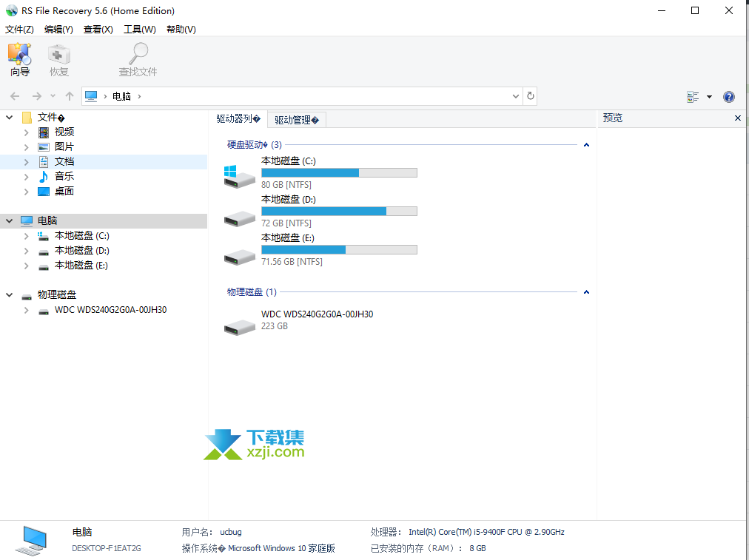Collapse the 文件 folder tree root
This screenshot has width=749, height=560.
pyautogui.click(x=9, y=118)
